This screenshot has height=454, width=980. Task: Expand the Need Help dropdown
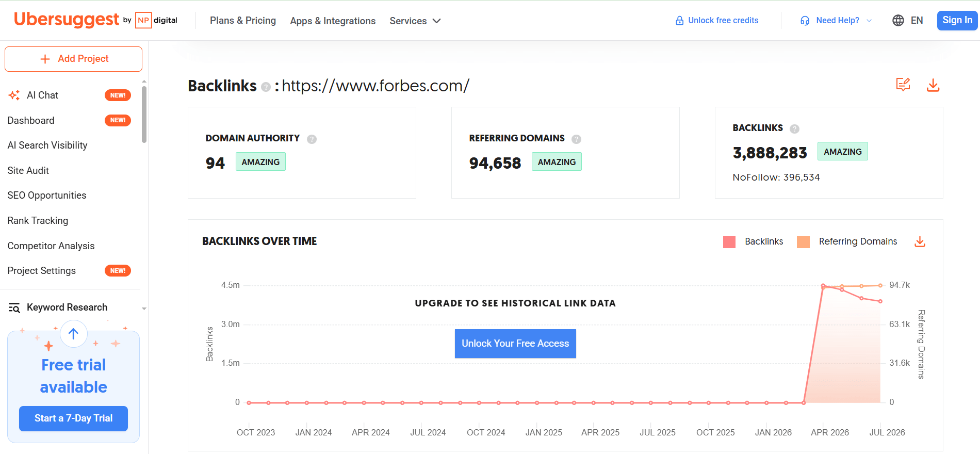coord(836,21)
